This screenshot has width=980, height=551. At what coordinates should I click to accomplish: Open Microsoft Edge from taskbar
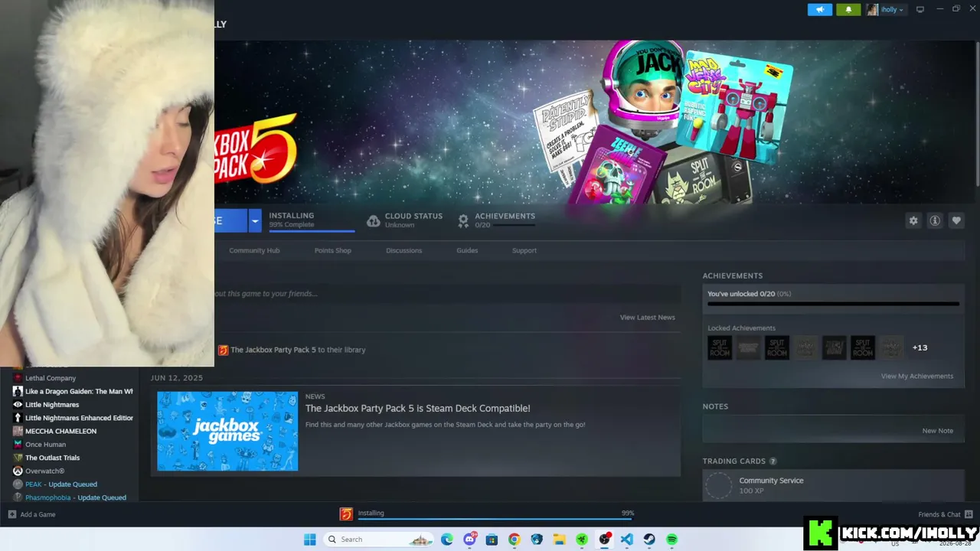(447, 540)
